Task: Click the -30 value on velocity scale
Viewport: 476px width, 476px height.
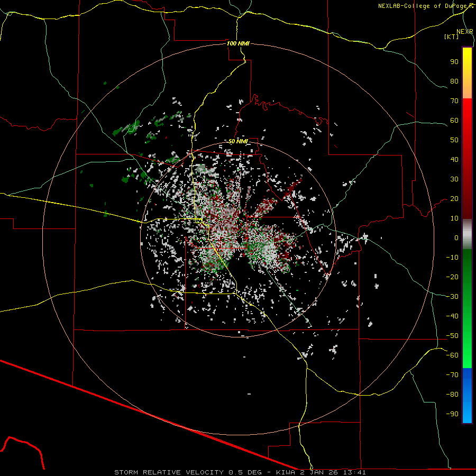Action: 452,297
